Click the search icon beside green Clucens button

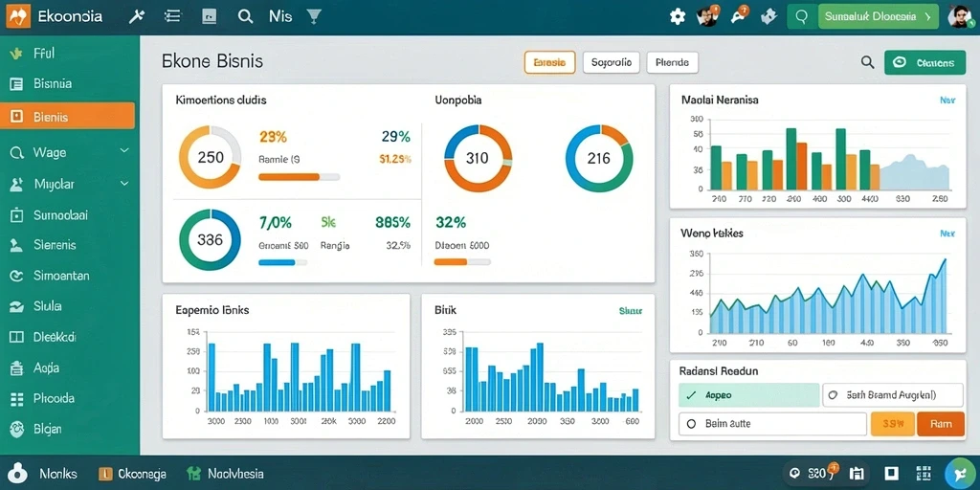[x=867, y=62]
